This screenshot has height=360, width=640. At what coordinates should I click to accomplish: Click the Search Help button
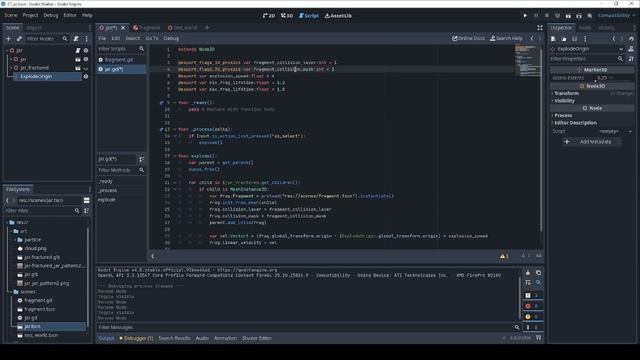[x=506, y=38]
